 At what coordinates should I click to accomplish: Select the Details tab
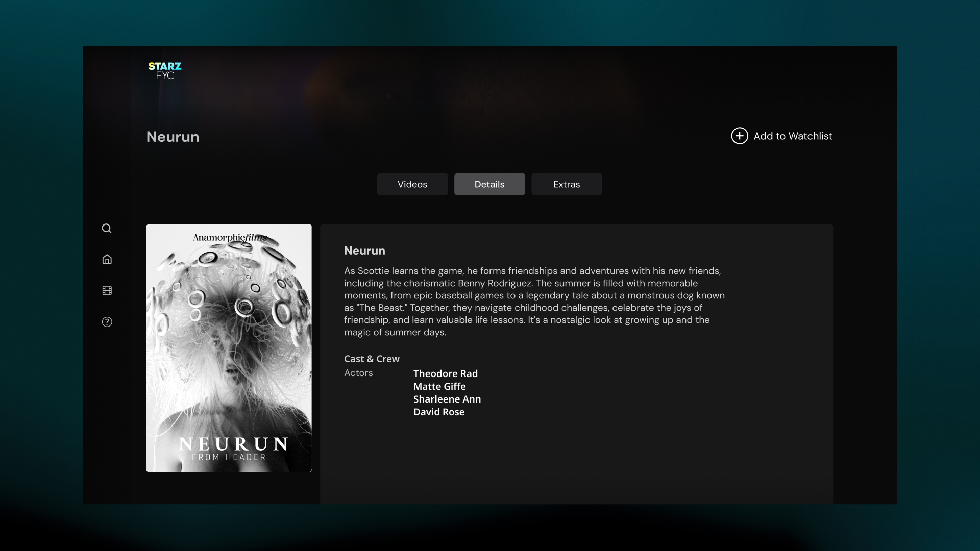point(489,184)
